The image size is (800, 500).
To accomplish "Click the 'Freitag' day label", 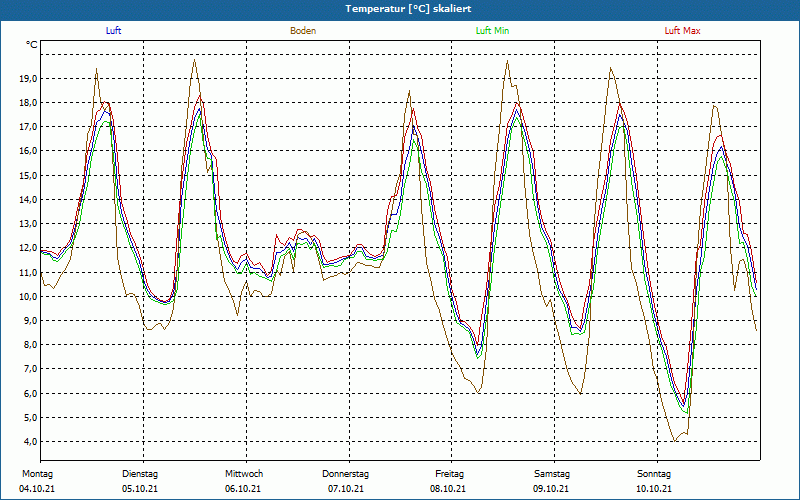I will [449, 474].
